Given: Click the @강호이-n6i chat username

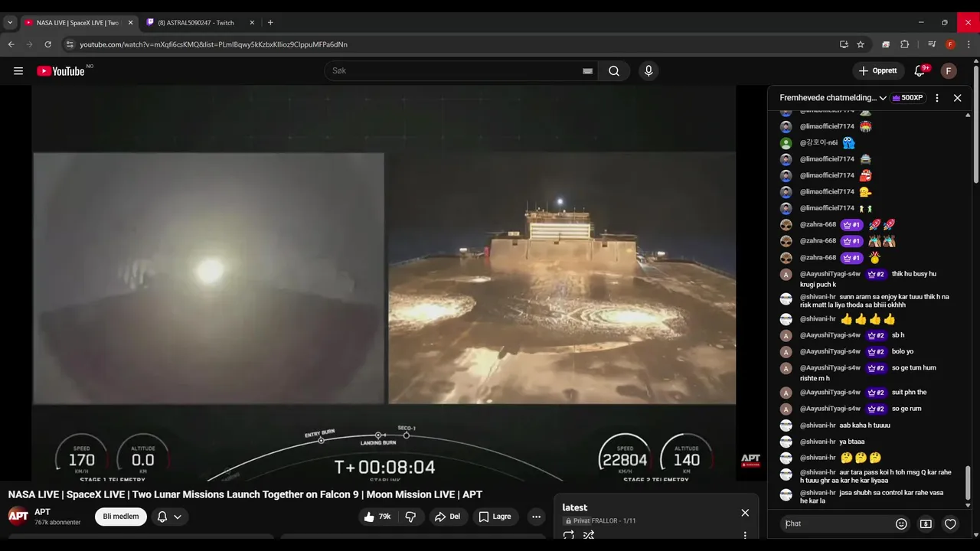Looking at the screenshot, I should point(818,143).
